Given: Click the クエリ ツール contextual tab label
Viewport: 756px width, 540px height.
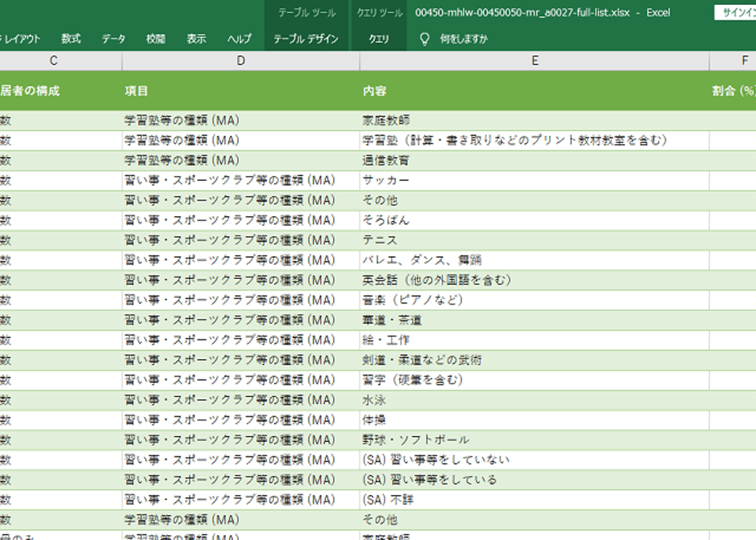Looking at the screenshot, I should 380,13.
